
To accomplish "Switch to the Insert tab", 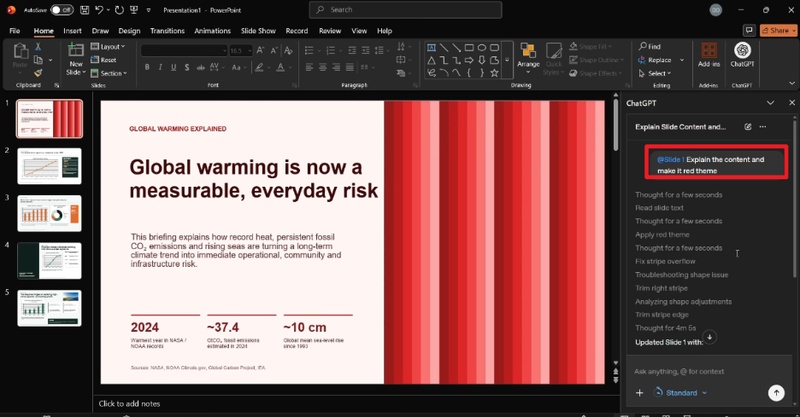I will 72,31.
